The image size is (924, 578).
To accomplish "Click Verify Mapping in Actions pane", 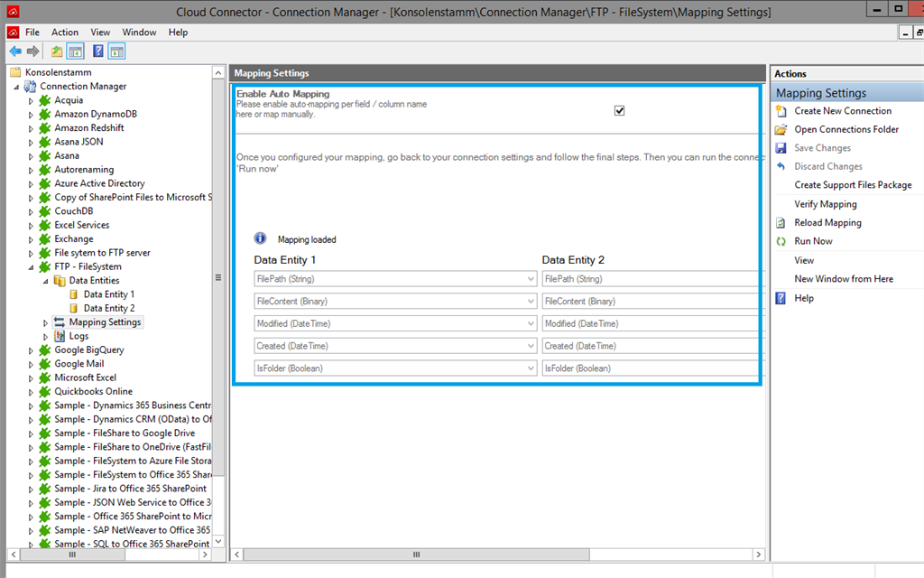I will click(825, 204).
